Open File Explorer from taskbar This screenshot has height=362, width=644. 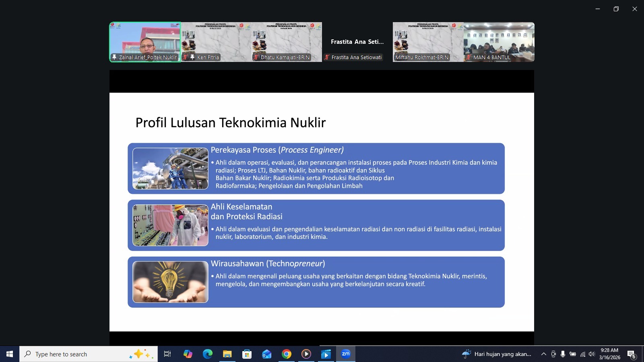[227, 354]
